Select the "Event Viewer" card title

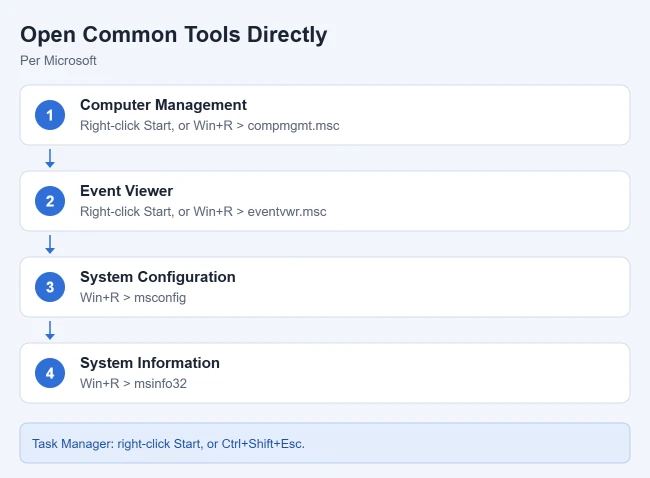coord(126,191)
